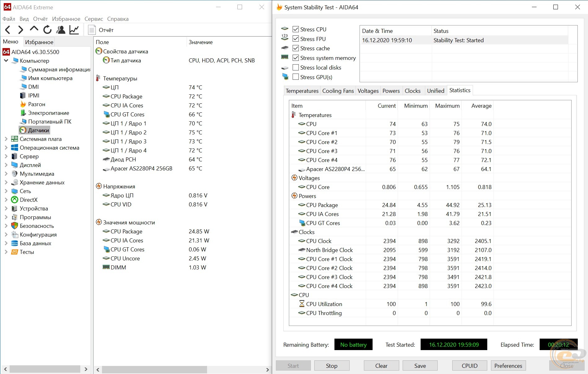This screenshot has width=588, height=374.
Task: Open the user profile icon in toolbar
Action: pyautogui.click(x=61, y=30)
